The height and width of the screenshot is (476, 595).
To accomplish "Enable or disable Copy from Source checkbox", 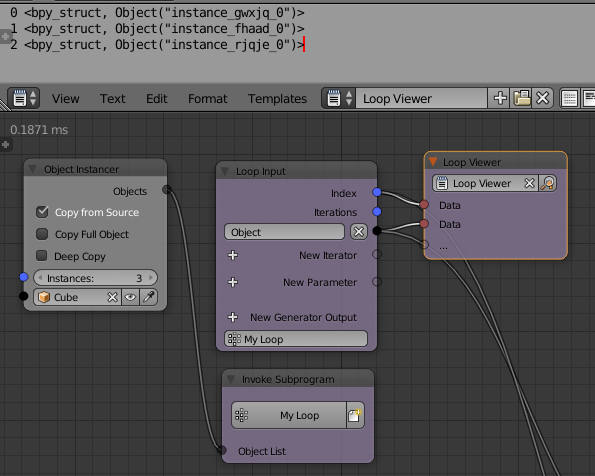I will 42,211.
